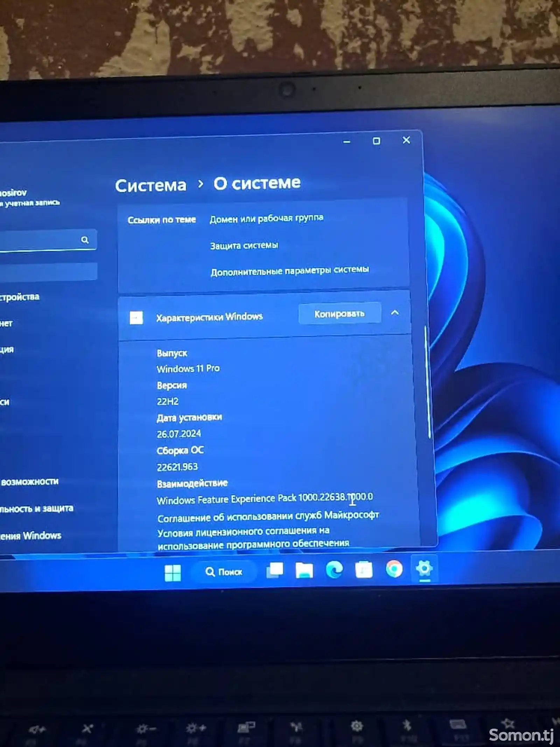Click the OS build 22621.963 value

point(177,467)
